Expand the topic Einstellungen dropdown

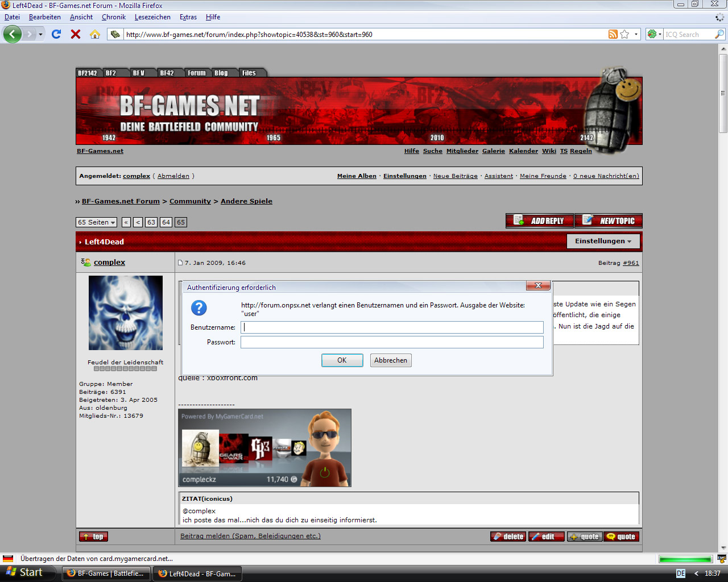pos(603,242)
